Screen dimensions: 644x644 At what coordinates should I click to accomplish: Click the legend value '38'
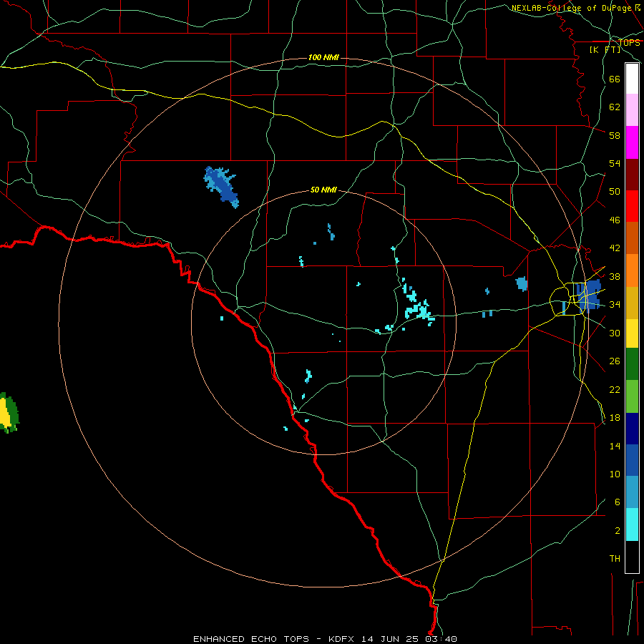(615, 277)
